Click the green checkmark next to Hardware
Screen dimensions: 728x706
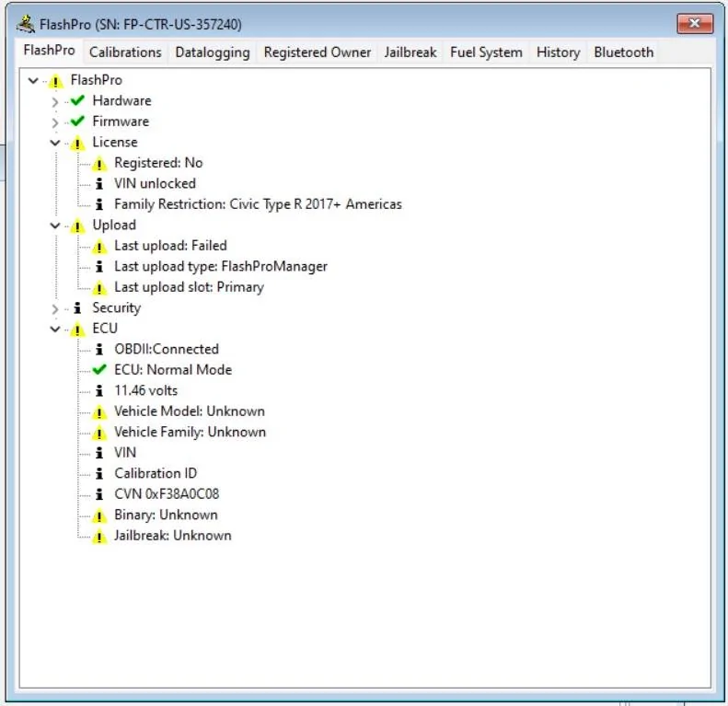(77, 100)
